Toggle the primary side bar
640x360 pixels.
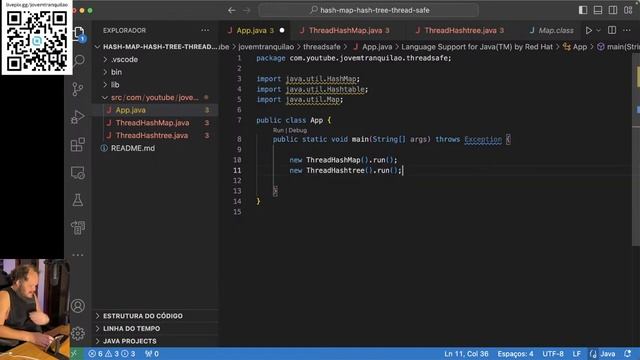(x=583, y=10)
